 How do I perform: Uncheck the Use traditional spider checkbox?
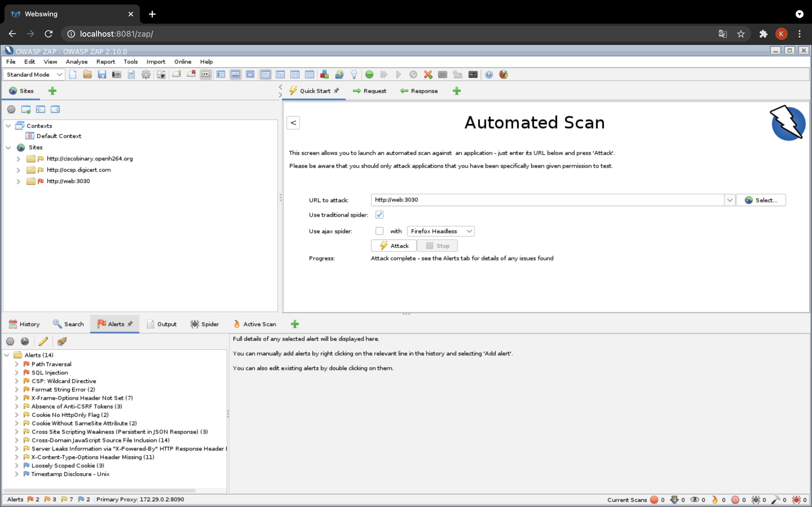[x=379, y=215]
